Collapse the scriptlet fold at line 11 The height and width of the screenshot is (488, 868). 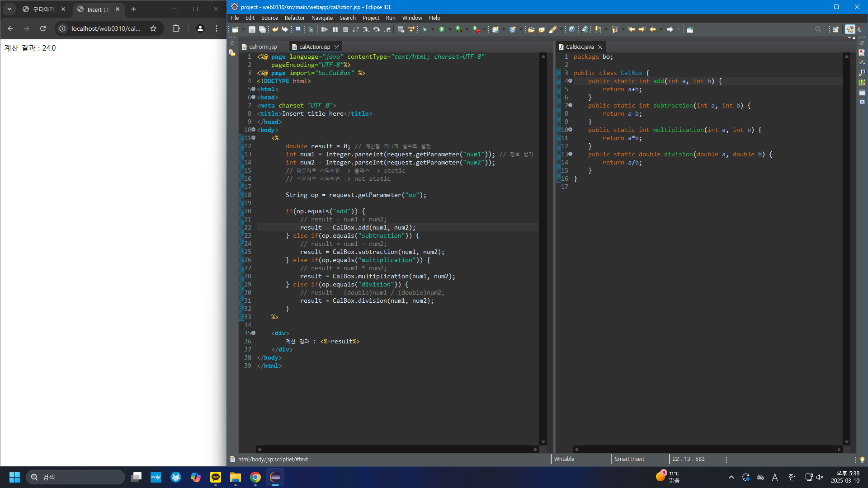pyautogui.click(x=254, y=138)
